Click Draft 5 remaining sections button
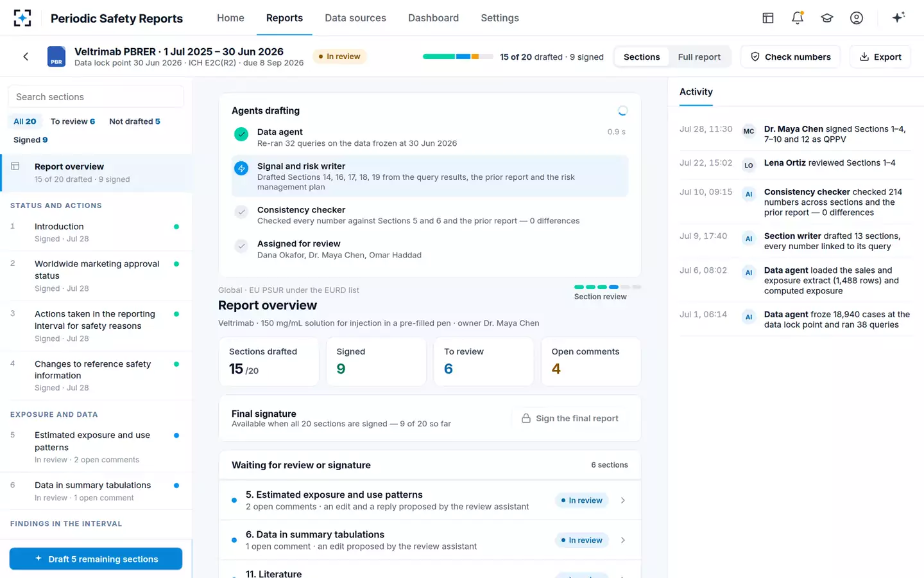This screenshot has width=924, height=578. coord(96,559)
